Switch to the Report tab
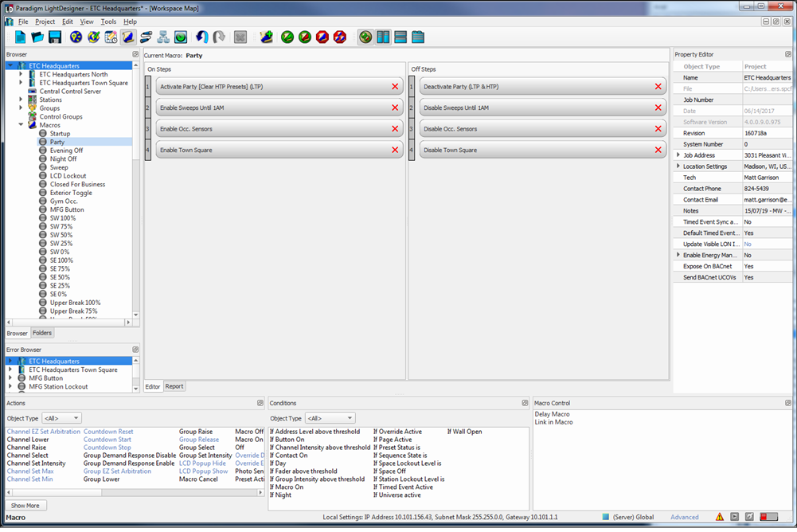 tap(174, 386)
